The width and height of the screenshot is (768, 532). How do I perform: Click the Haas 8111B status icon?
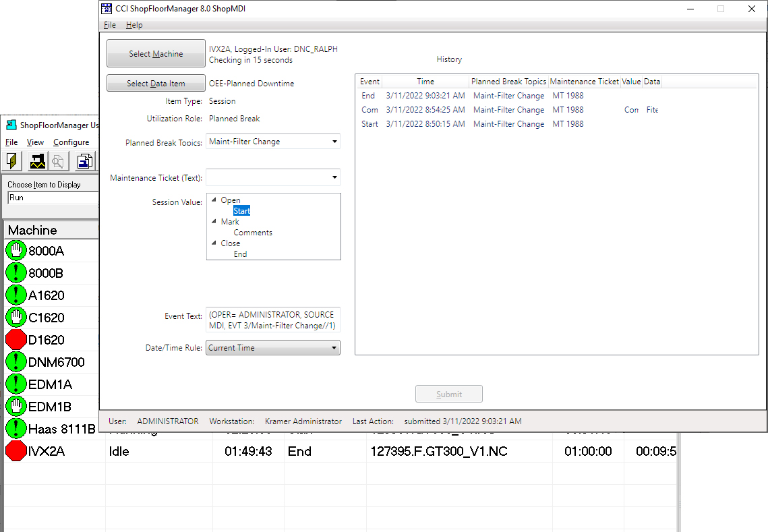click(16, 429)
